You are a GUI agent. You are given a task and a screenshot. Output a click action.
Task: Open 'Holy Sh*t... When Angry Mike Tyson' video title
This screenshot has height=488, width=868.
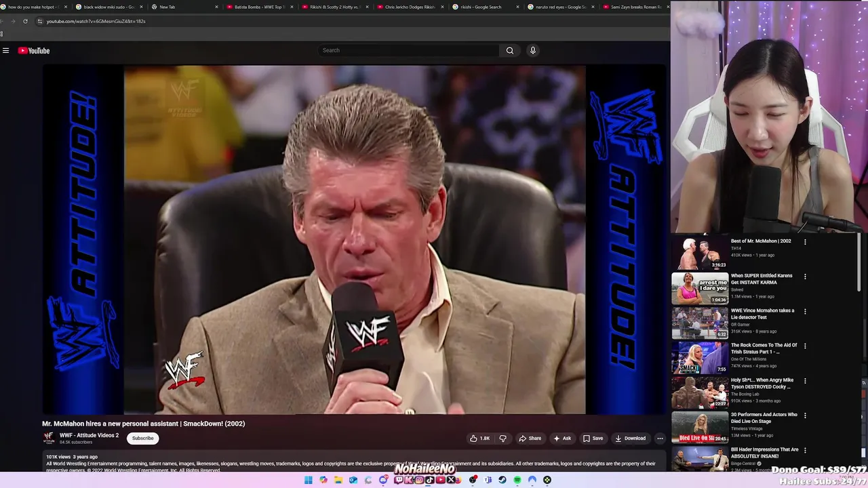[762, 383]
